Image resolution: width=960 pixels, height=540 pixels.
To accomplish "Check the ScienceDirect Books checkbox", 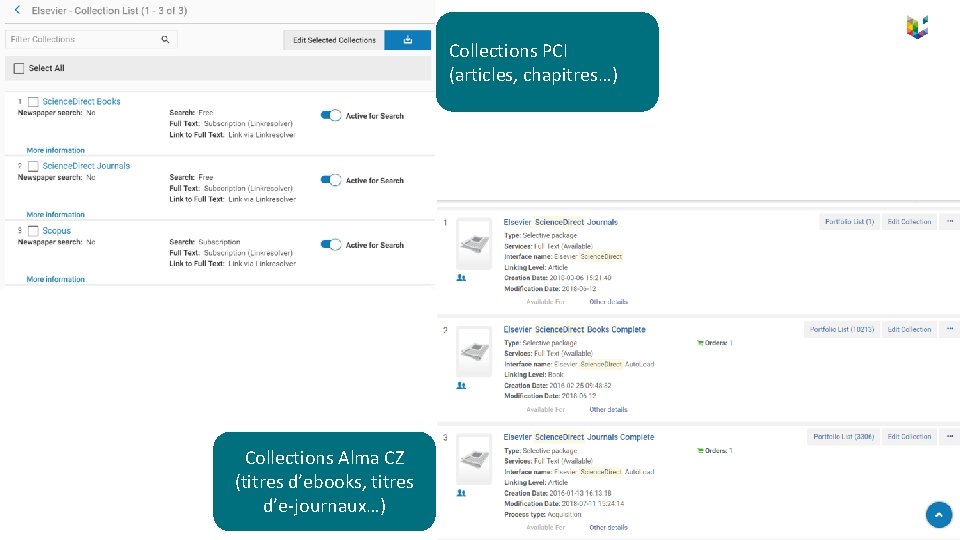I will click(x=34, y=102).
